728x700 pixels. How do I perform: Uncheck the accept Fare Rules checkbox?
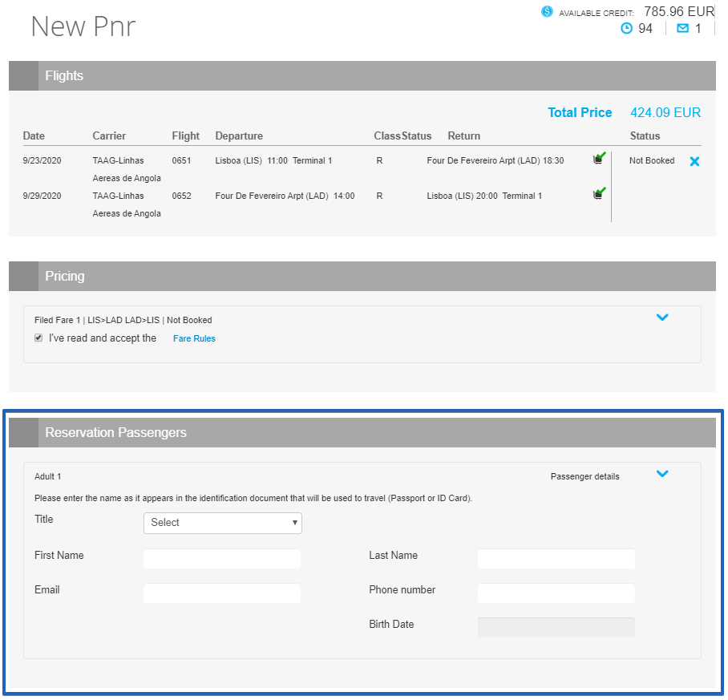38,338
